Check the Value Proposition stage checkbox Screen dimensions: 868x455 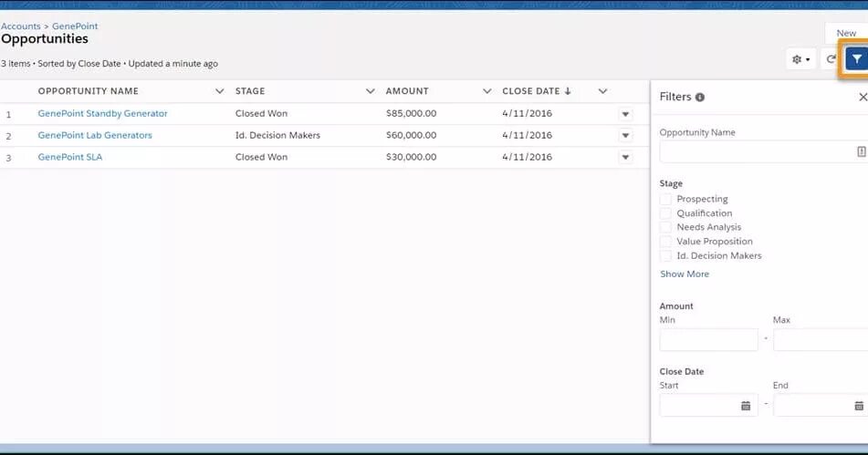665,242
